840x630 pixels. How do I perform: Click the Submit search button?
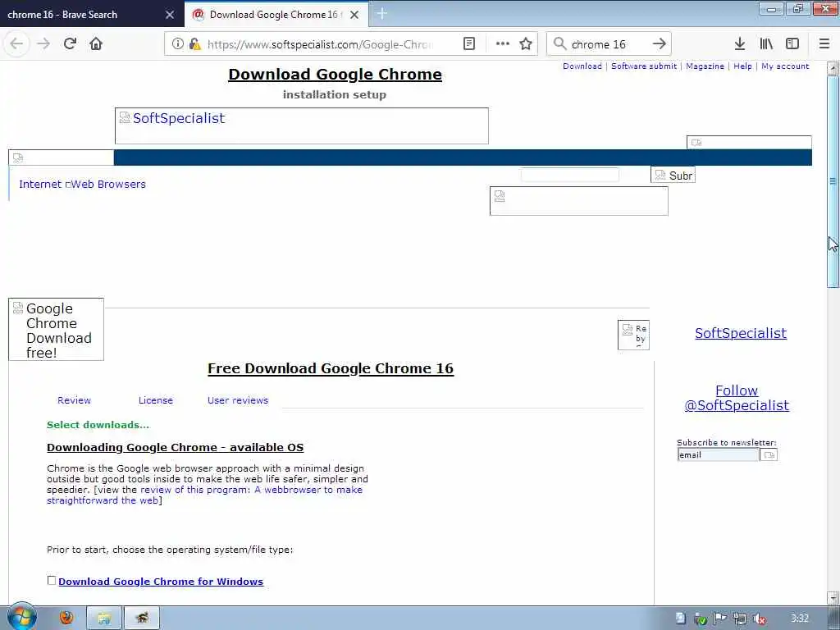pyautogui.click(x=673, y=175)
